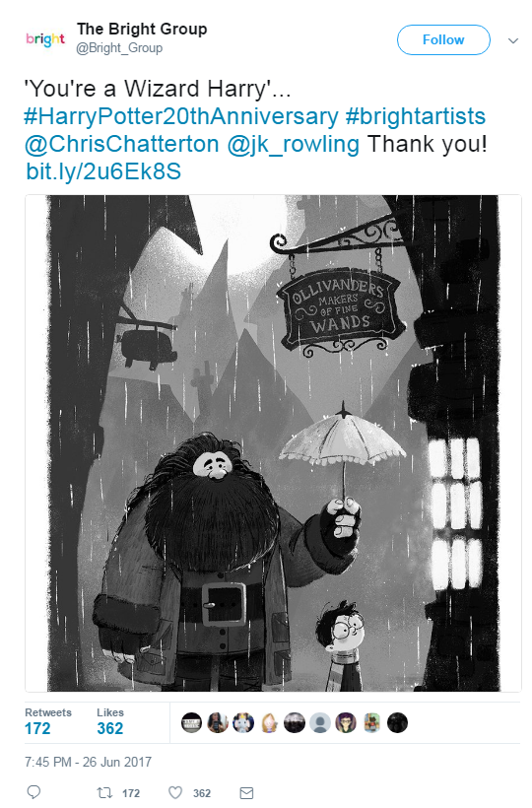
Task: Open first liker's dark round avatar
Action: (191, 723)
